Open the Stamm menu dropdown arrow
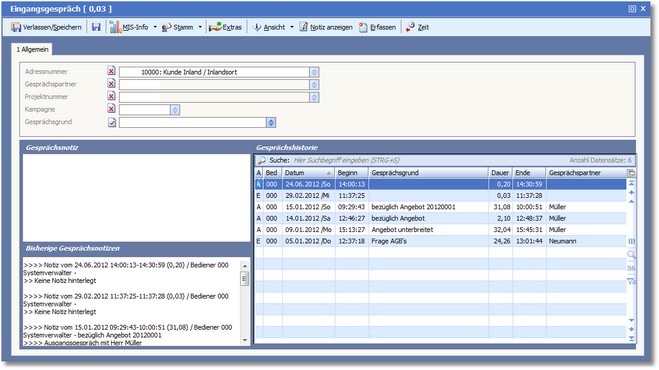 pyautogui.click(x=200, y=27)
